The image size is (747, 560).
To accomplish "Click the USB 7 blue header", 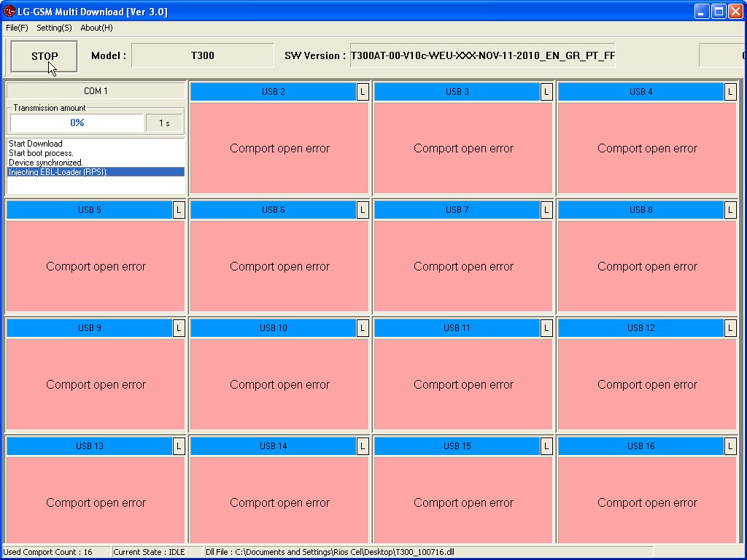I will 457,210.
